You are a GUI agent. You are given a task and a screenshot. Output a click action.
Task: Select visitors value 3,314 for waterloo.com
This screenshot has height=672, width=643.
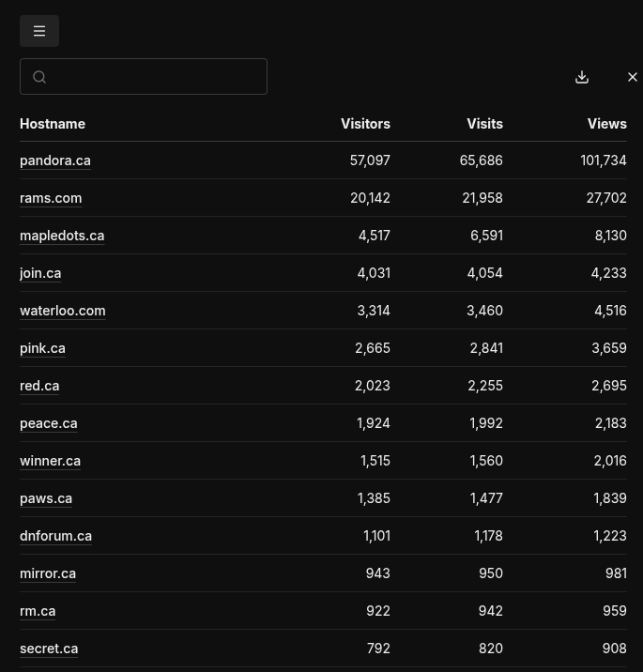[x=374, y=311]
